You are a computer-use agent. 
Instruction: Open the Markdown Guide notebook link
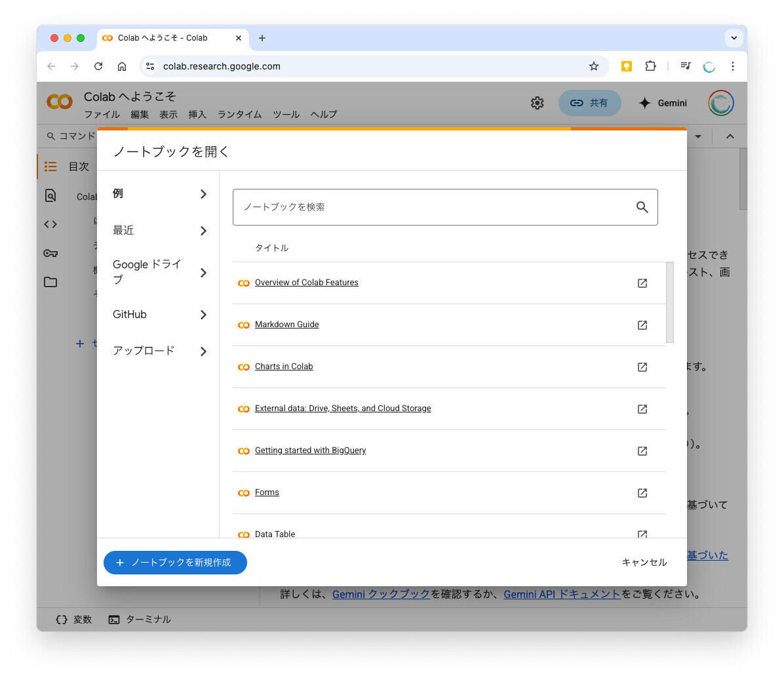287,325
